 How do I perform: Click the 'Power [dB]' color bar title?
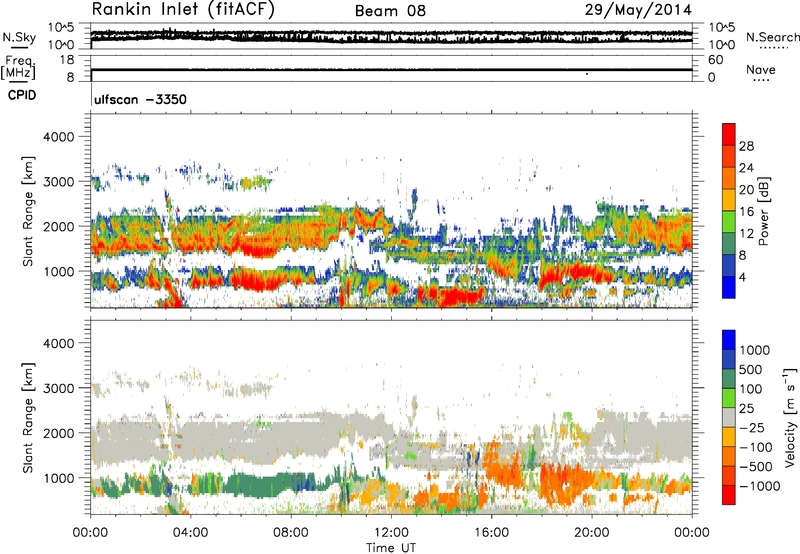[x=764, y=211]
